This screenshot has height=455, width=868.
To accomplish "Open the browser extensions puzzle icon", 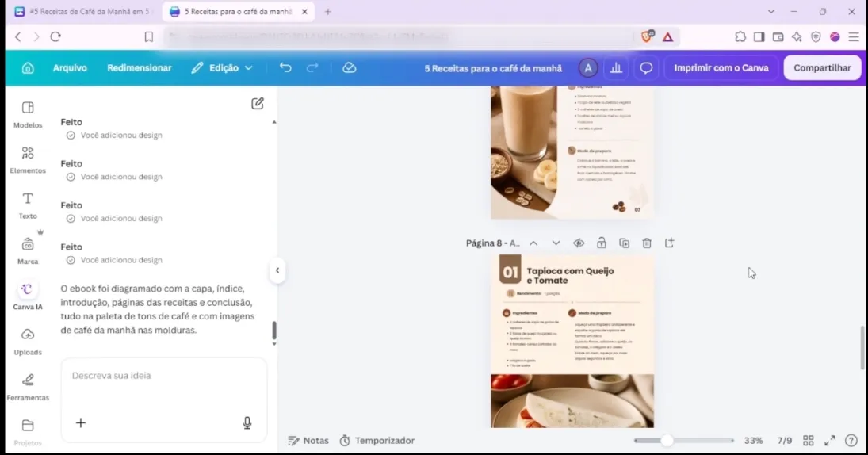I will click(x=740, y=37).
